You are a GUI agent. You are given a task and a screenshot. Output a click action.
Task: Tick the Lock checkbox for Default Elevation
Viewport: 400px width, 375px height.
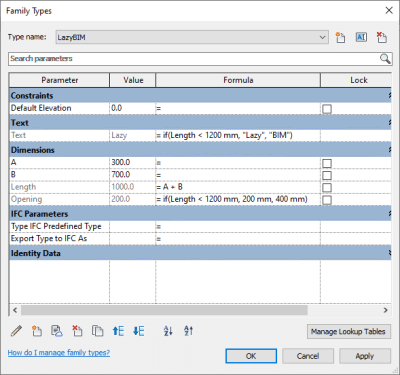pyautogui.click(x=327, y=109)
